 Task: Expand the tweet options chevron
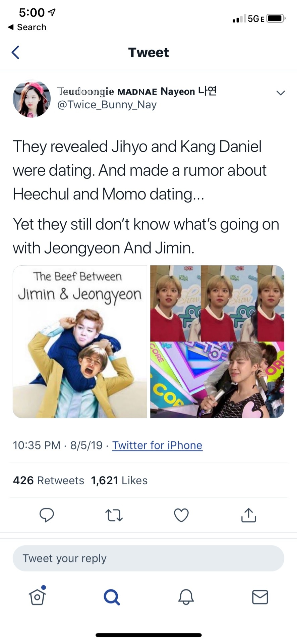tap(281, 93)
